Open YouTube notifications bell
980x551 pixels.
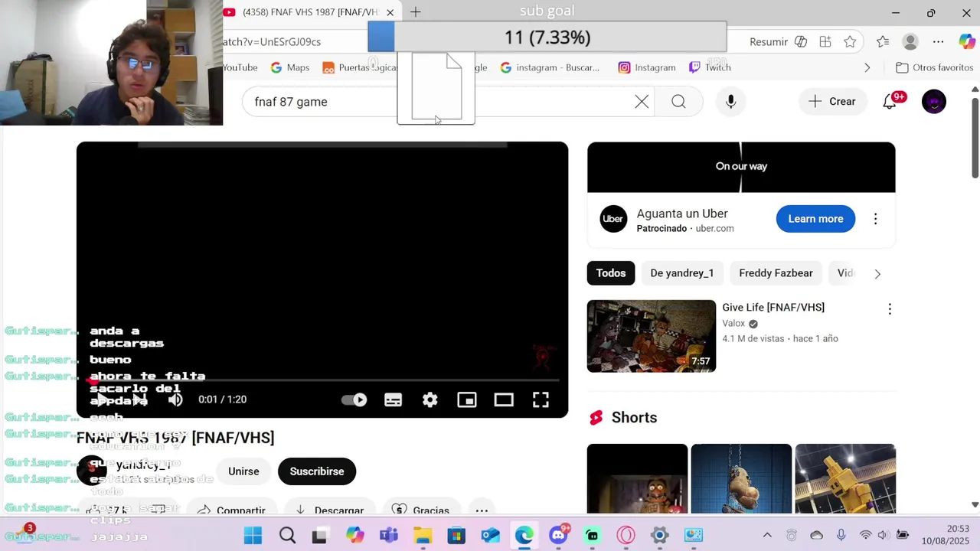point(890,102)
